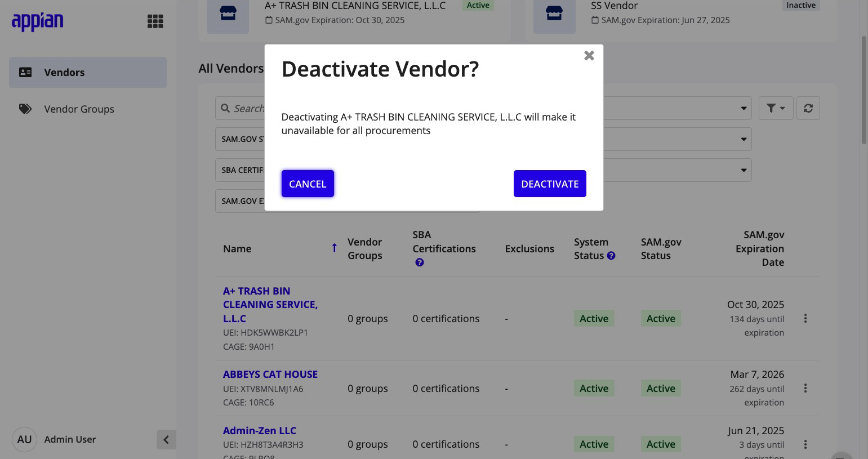Select Vendors in the sidebar
Viewport: 868px width, 459px height.
pyautogui.click(x=88, y=72)
